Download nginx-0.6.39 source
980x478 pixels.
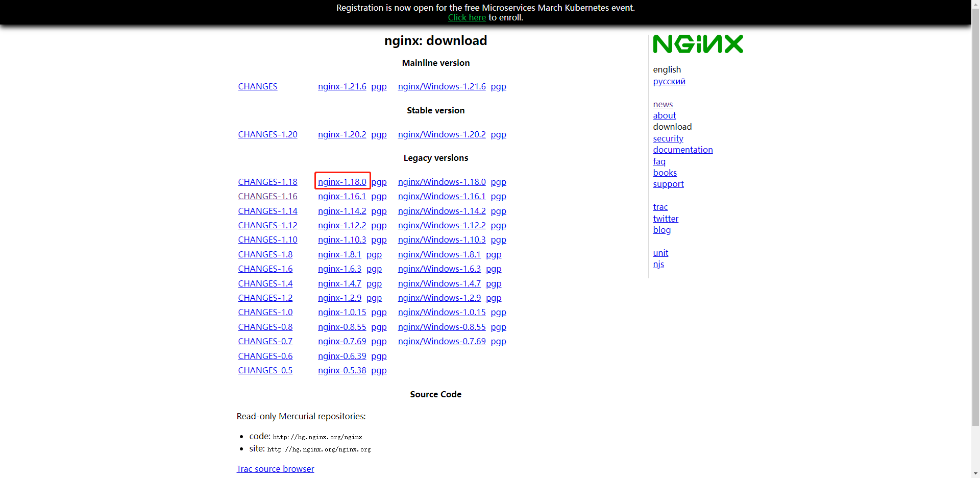342,356
